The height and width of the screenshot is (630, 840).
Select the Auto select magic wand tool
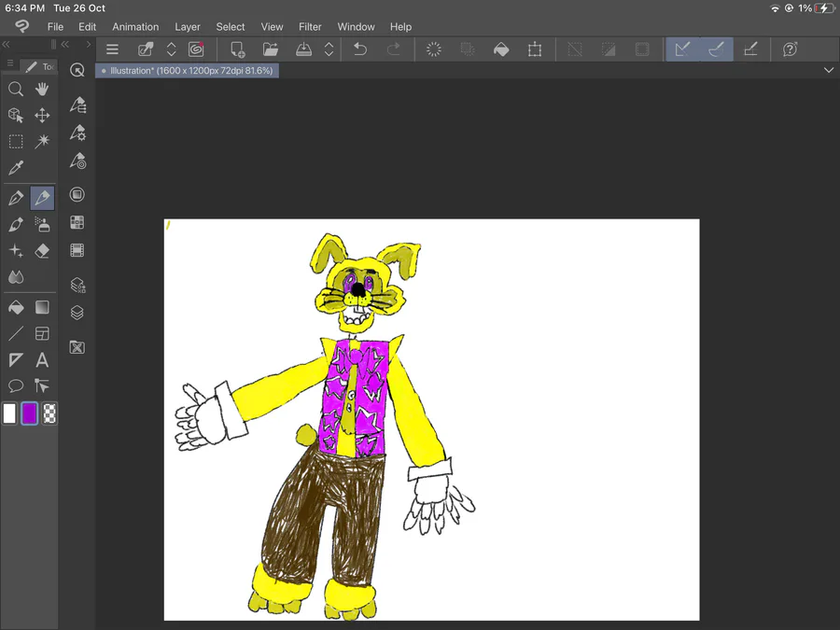[42, 142]
